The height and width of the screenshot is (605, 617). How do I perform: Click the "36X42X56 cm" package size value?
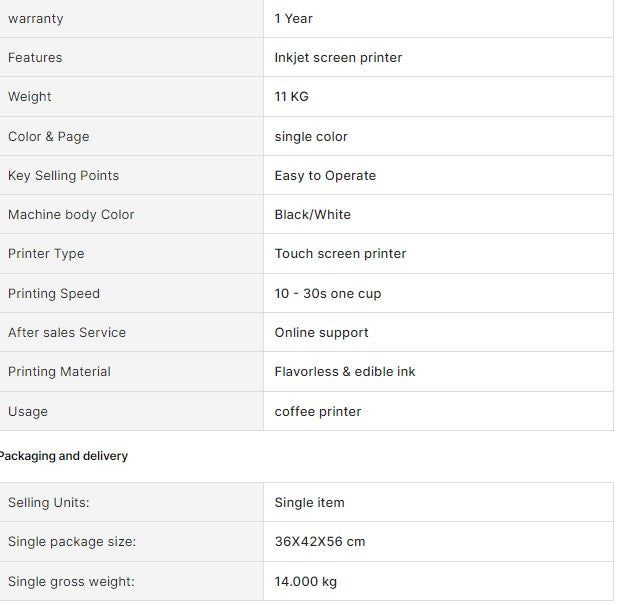click(320, 541)
